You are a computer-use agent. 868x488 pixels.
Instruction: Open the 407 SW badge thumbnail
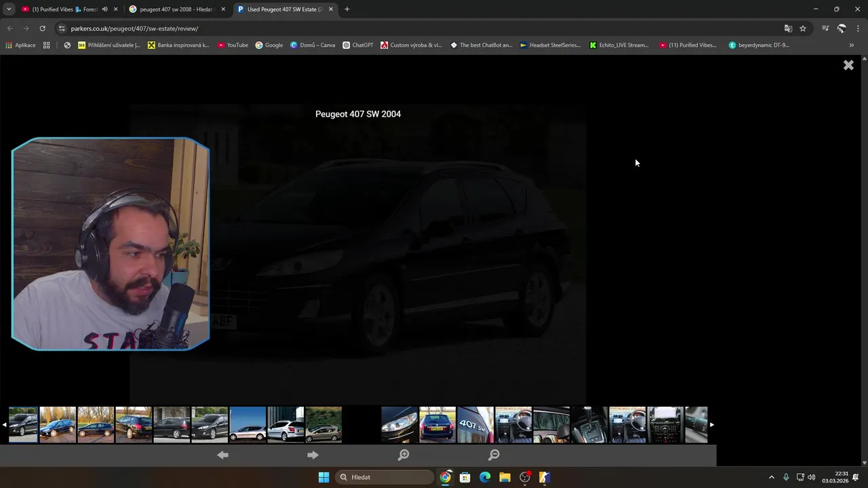[x=475, y=424]
